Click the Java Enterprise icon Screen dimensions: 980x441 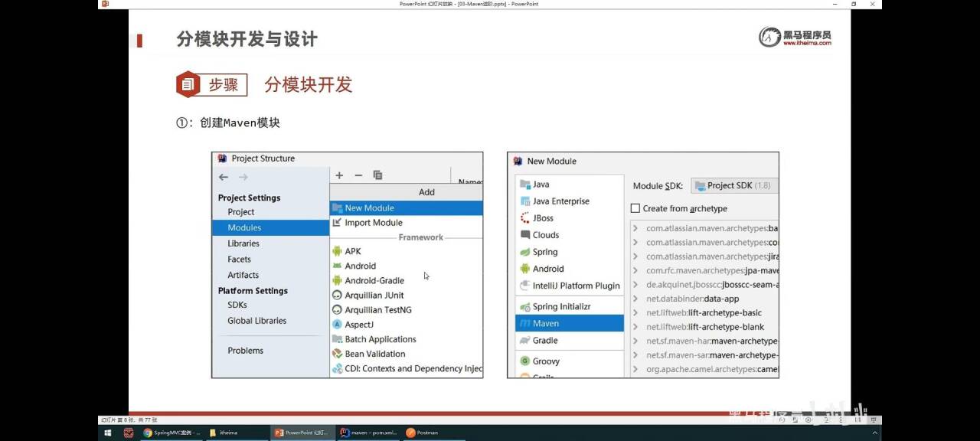(524, 201)
